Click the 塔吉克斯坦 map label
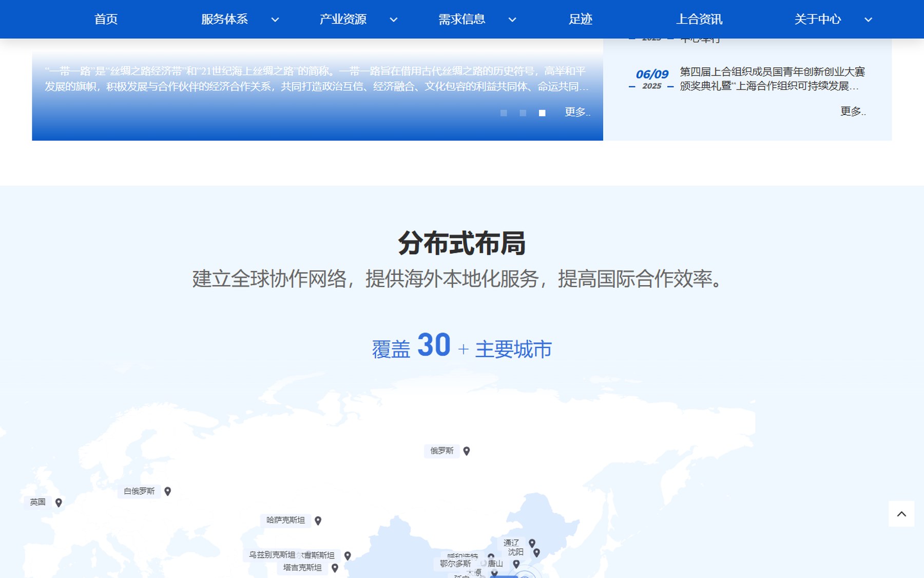924x578 pixels. click(x=302, y=568)
